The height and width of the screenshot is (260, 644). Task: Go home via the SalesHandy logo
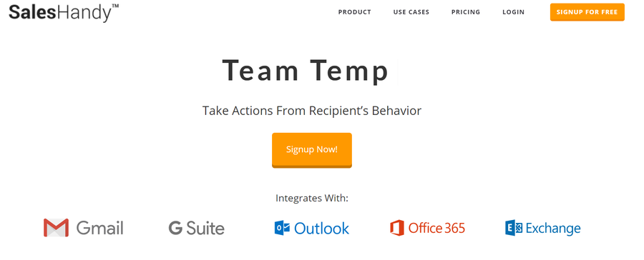64,12
